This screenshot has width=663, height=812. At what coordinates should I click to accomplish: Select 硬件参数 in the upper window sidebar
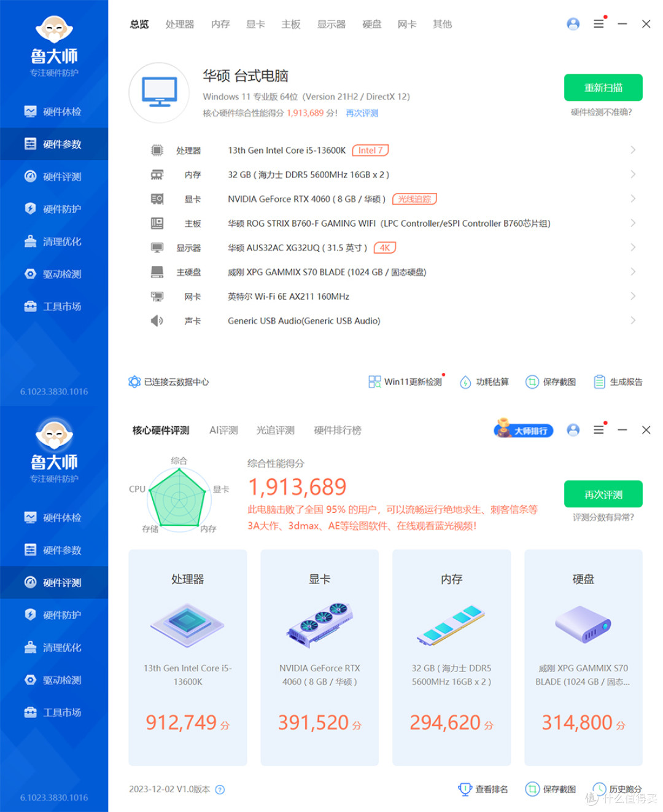(x=54, y=144)
